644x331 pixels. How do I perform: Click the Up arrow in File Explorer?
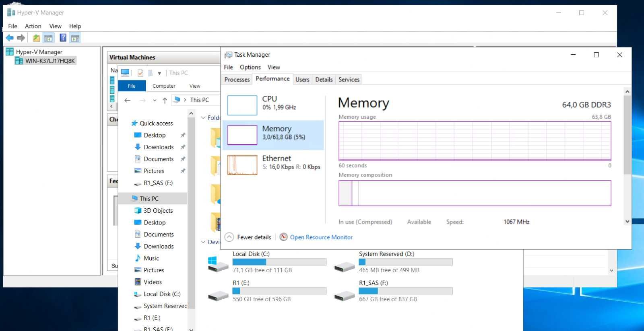[x=165, y=101]
